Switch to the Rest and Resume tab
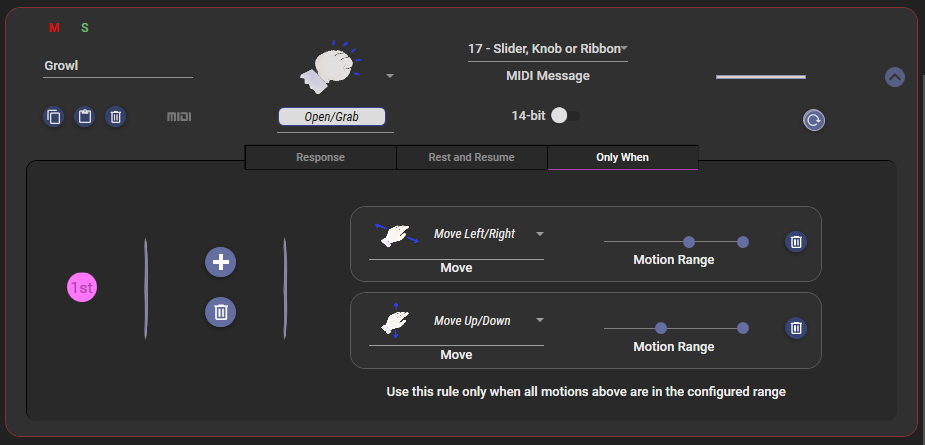The height and width of the screenshot is (445, 925). point(471,157)
